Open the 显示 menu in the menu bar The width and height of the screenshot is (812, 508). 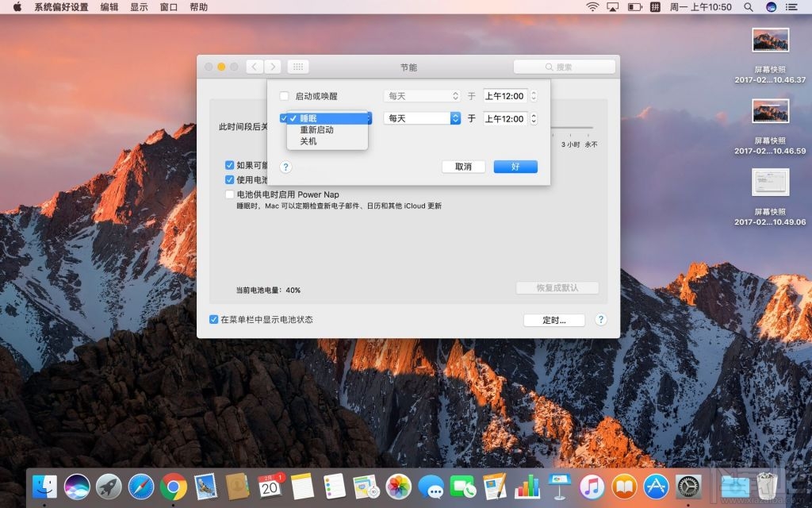pos(140,7)
